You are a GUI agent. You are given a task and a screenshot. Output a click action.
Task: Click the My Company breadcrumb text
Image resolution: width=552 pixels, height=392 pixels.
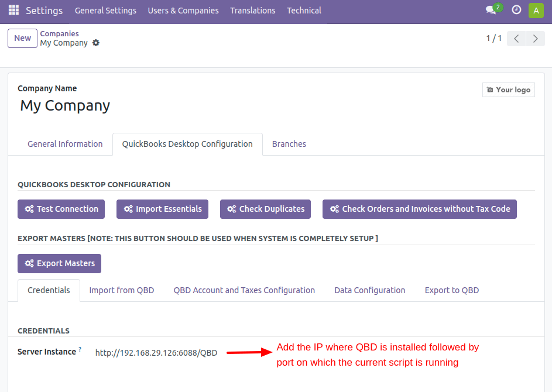64,43
